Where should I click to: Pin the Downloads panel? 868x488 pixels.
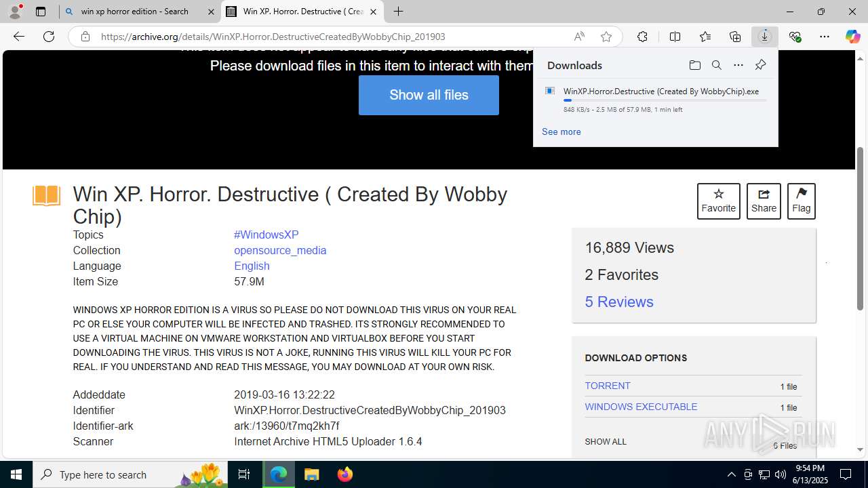[x=760, y=65]
